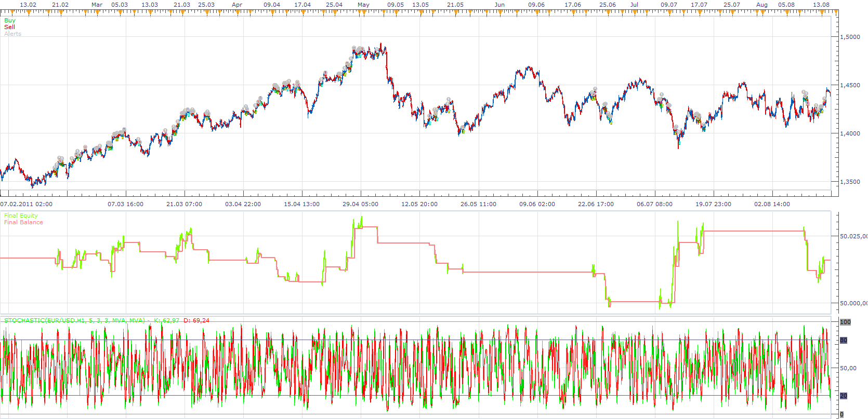Click the Mar month label on top scale
Image resolution: width=868 pixels, height=419 pixels.
pos(97,5)
